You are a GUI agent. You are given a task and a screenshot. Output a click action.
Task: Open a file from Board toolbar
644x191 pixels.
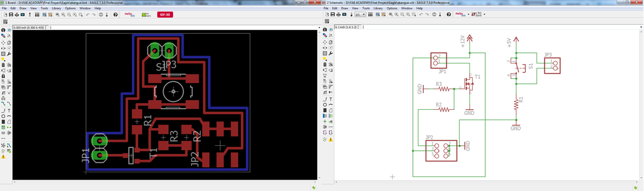point(5,15)
